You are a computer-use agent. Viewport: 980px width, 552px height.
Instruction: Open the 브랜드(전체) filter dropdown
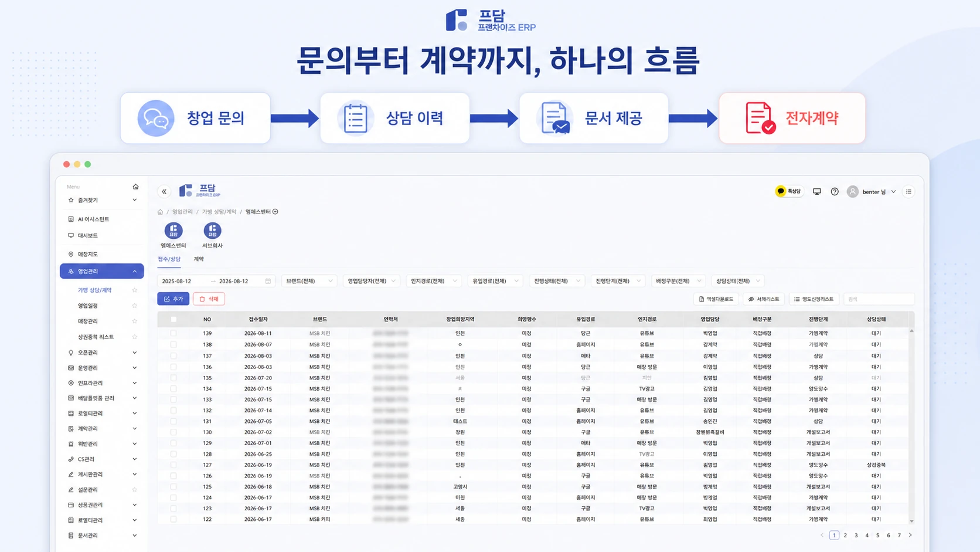[309, 281]
